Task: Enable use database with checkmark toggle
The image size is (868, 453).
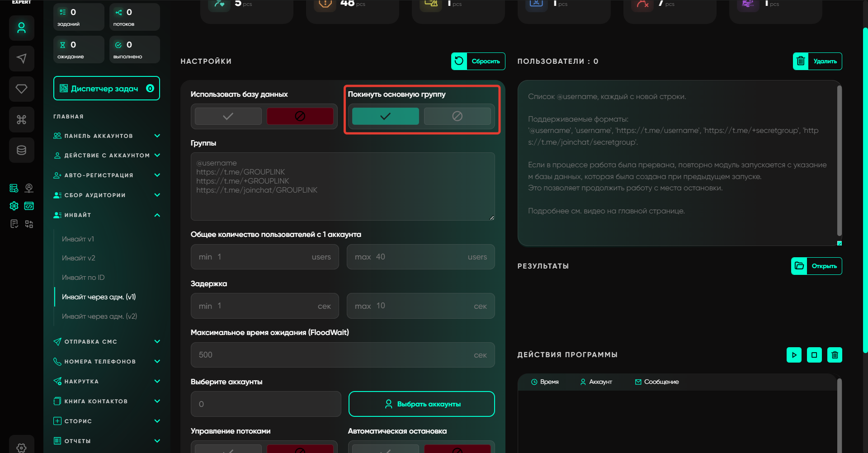Action: point(228,116)
